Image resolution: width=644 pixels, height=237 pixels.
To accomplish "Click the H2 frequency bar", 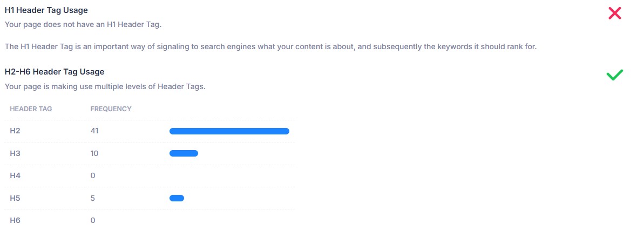I will pyautogui.click(x=229, y=131).
